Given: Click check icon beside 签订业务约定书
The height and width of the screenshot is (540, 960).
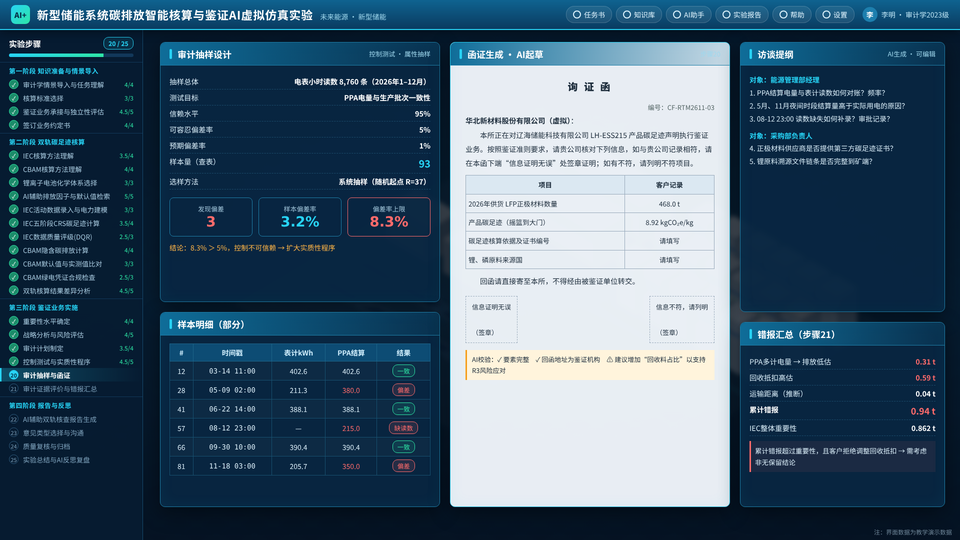Looking at the screenshot, I should coord(13,125).
